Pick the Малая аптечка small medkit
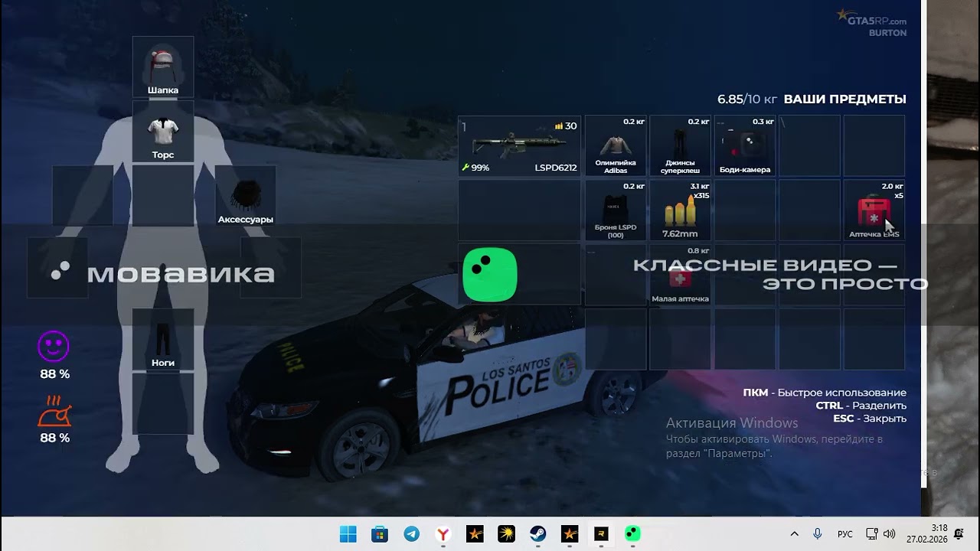Screen dimensions: 980x551 tap(680, 275)
